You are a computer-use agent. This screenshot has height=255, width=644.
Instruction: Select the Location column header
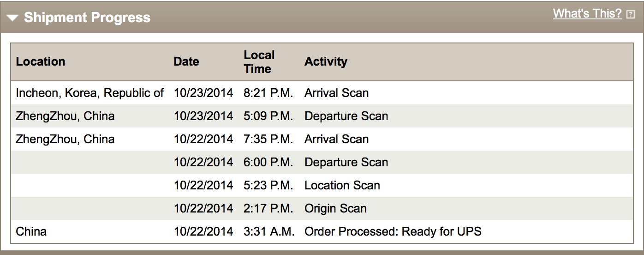pos(41,61)
